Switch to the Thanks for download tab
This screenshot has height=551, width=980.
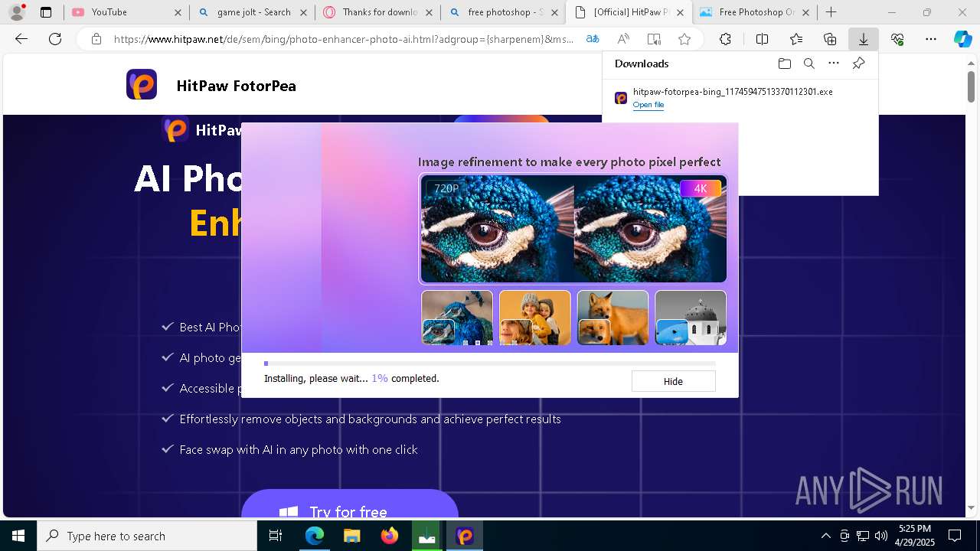tap(378, 12)
